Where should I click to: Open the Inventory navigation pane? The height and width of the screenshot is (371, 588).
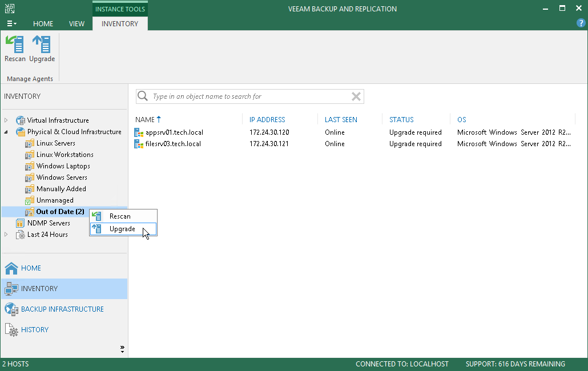click(x=64, y=289)
